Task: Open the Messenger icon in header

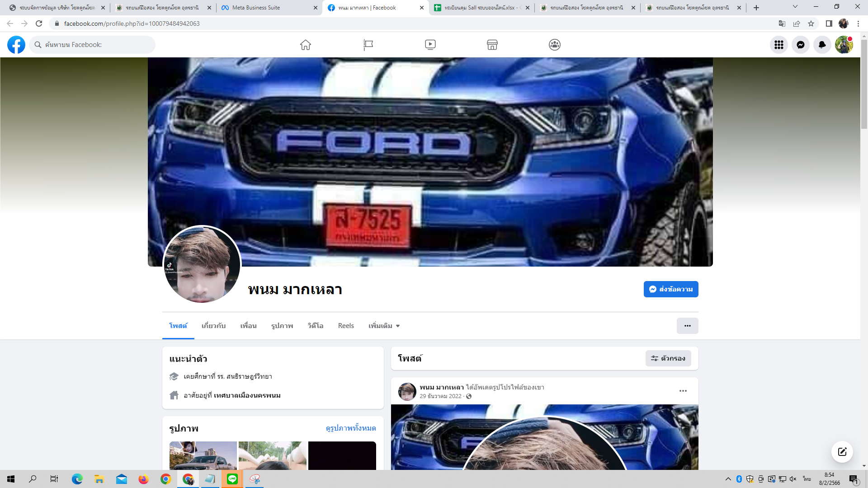Action: point(800,45)
